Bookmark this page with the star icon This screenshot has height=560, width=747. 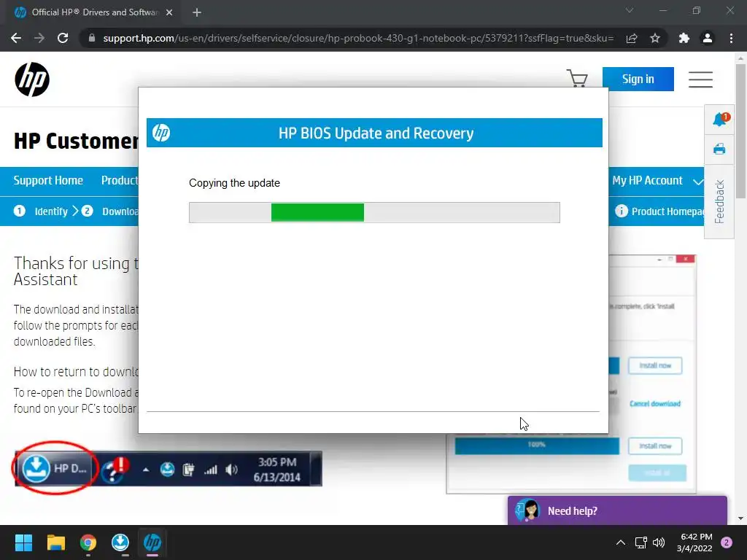coord(655,38)
